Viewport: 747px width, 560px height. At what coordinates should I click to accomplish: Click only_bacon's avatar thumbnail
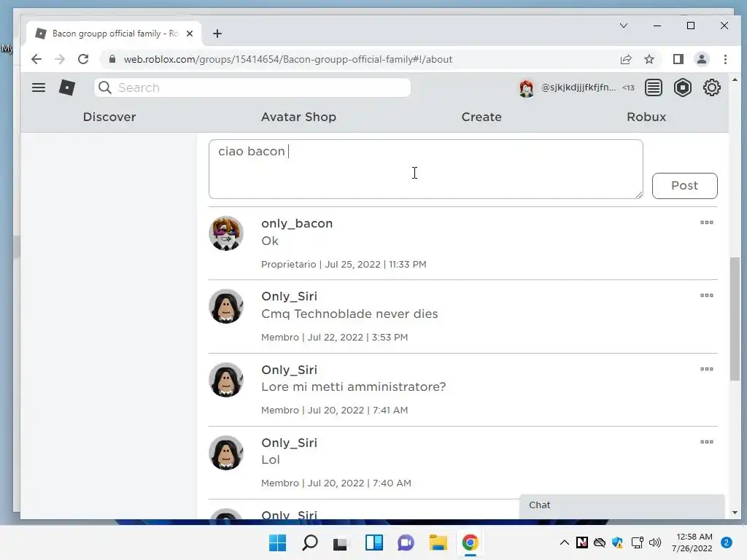click(x=226, y=233)
